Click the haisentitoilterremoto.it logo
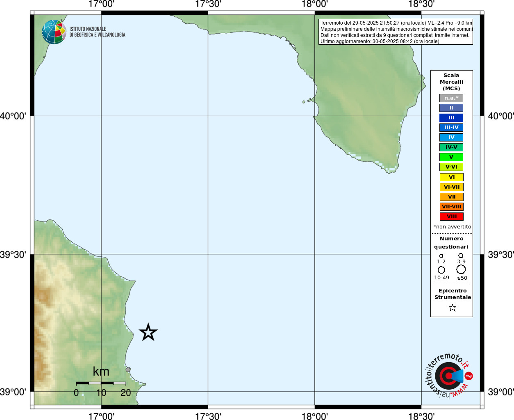The width and height of the screenshot is (514, 420). click(x=448, y=376)
